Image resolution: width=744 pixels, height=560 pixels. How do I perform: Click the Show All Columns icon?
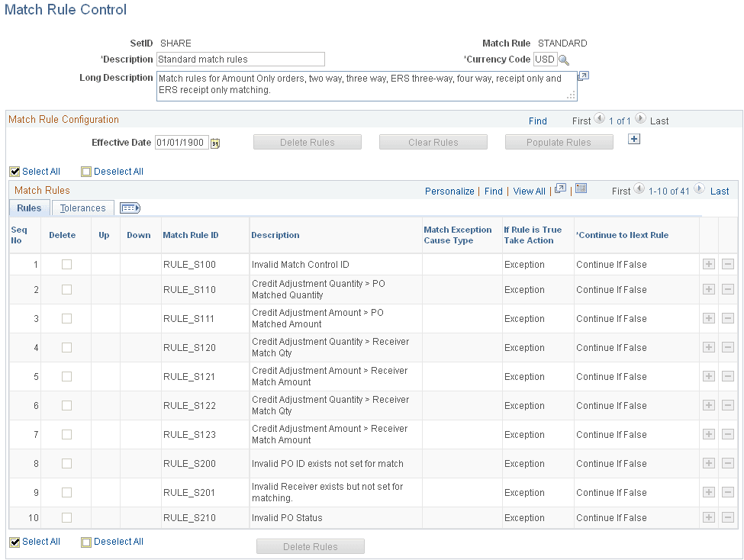[x=130, y=208]
